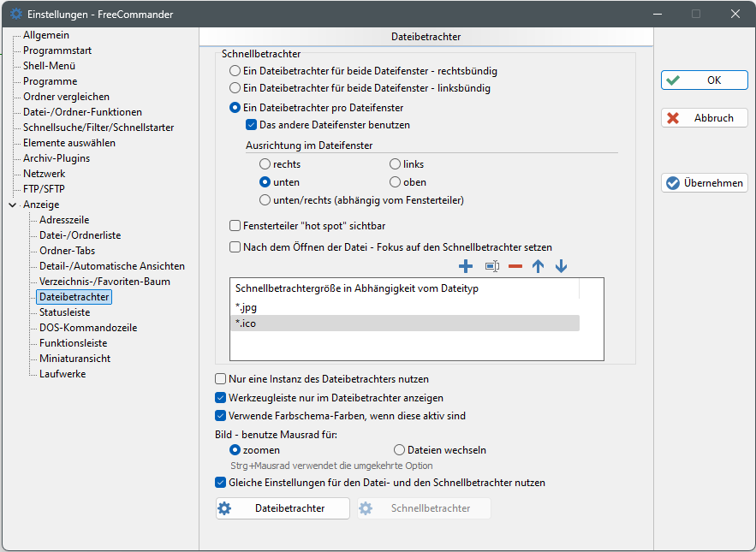
Task: Collapse the Anzeige tree node
Action: (x=13, y=205)
